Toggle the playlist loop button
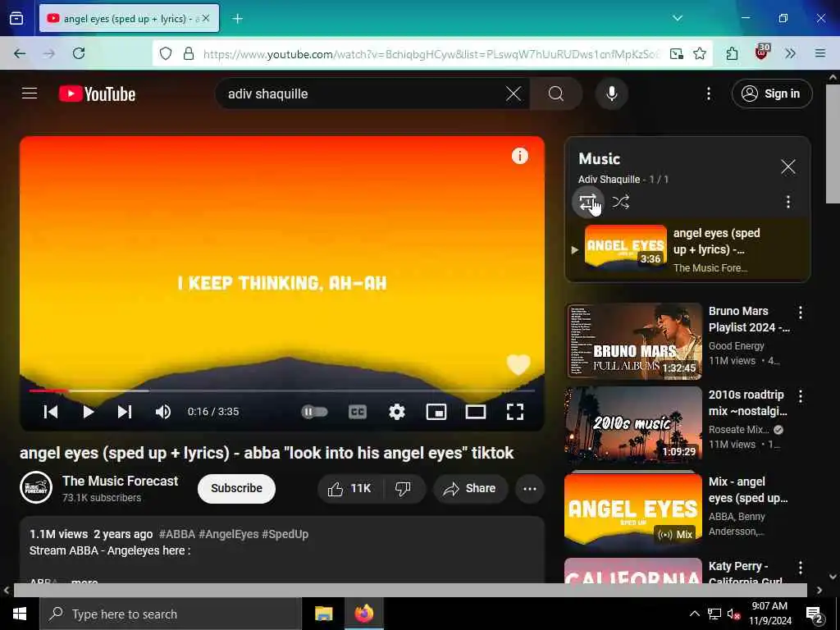 tap(587, 202)
